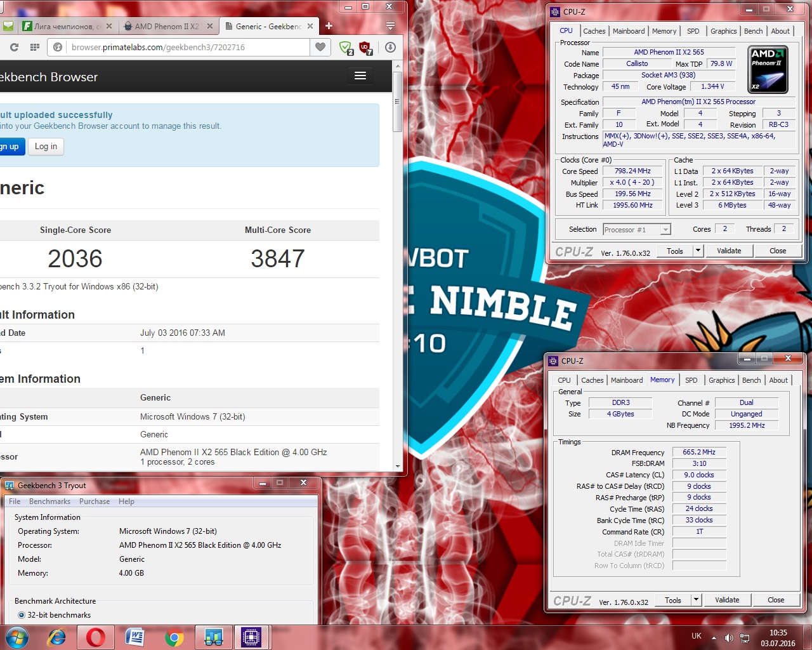Click Validate in bottom CPU-Z window
This screenshot has height=650, width=812.
[727, 600]
